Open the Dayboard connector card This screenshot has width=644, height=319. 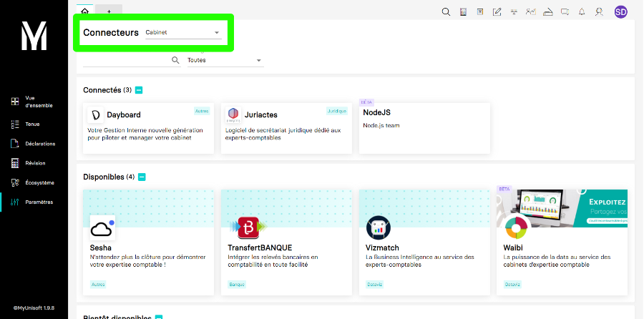[x=148, y=129]
